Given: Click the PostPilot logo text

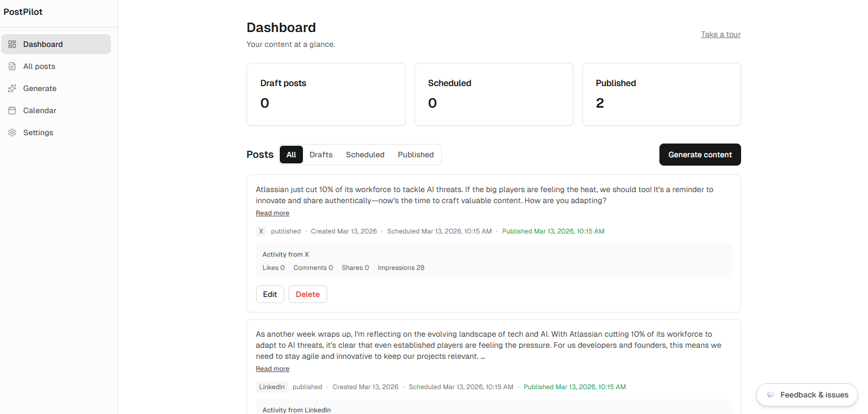Looking at the screenshot, I should pyautogui.click(x=23, y=12).
